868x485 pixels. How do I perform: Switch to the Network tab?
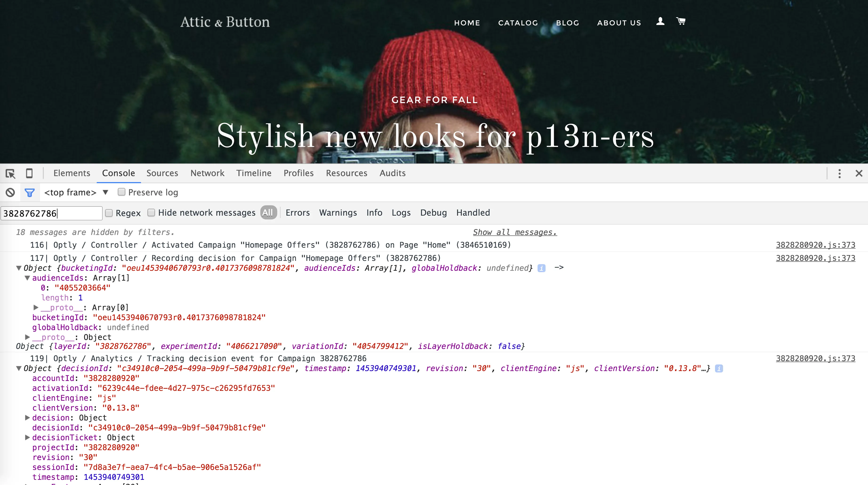207,173
